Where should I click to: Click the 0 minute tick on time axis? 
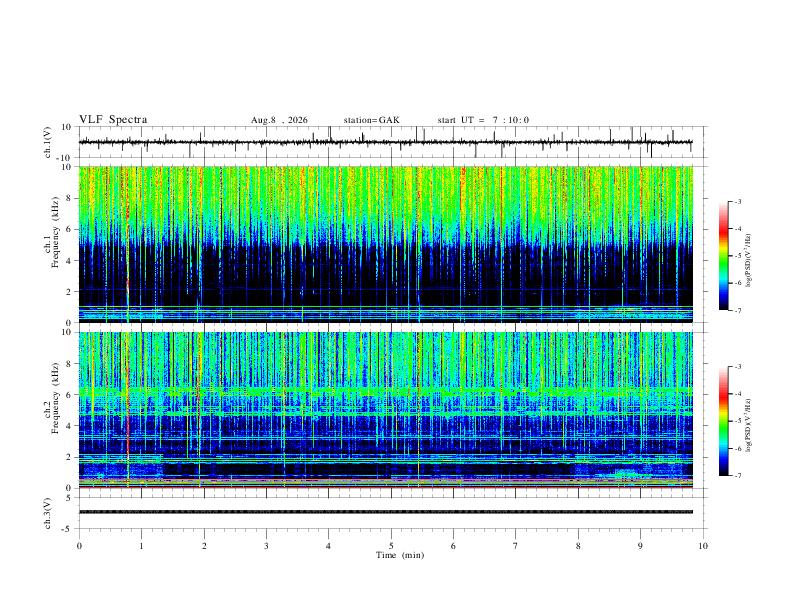tap(79, 546)
